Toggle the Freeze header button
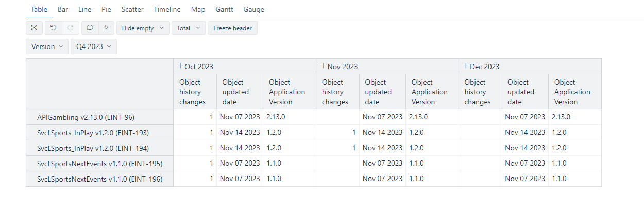 point(232,28)
